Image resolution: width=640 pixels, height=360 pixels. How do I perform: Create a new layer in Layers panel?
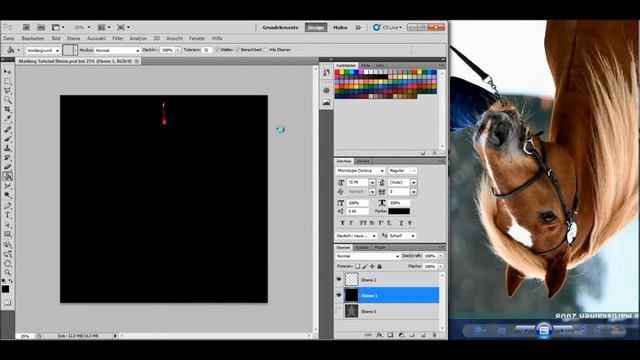423,335
